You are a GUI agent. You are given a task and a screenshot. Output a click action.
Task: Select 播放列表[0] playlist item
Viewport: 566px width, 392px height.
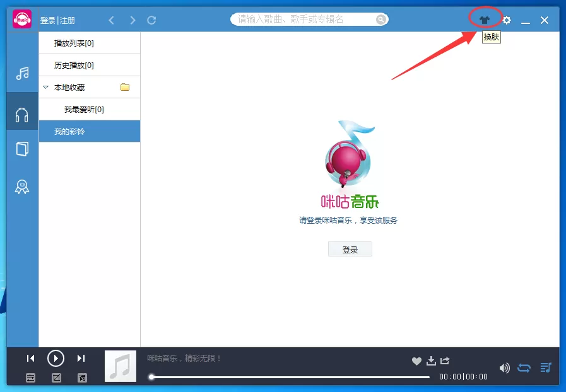point(90,43)
